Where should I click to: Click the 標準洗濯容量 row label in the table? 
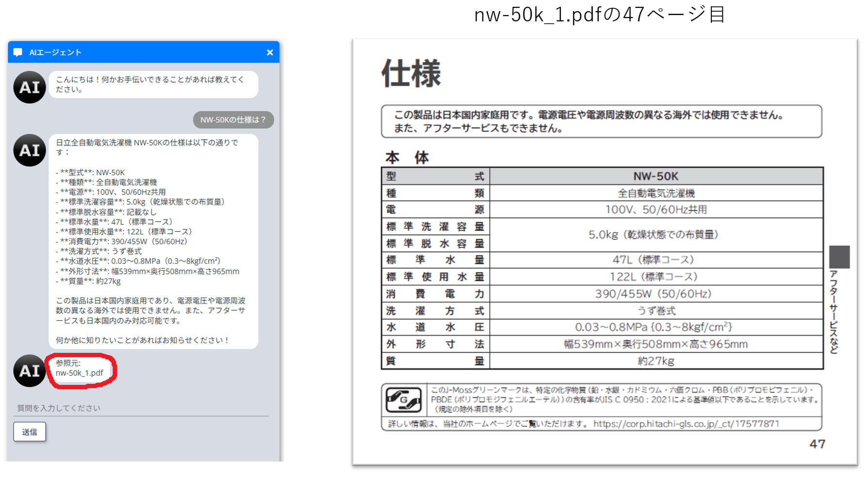pyautogui.click(x=435, y=227)
